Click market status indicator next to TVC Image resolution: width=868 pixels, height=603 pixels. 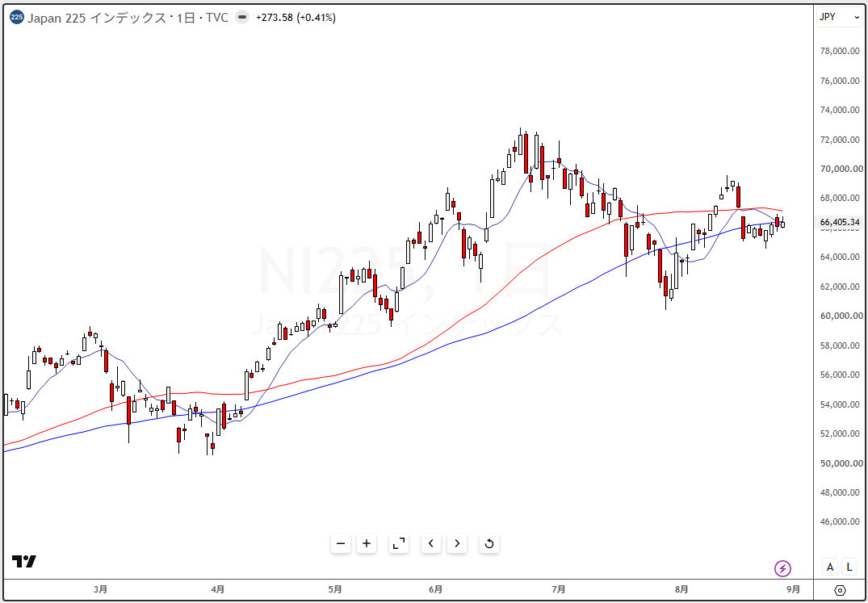coord(242,18)
